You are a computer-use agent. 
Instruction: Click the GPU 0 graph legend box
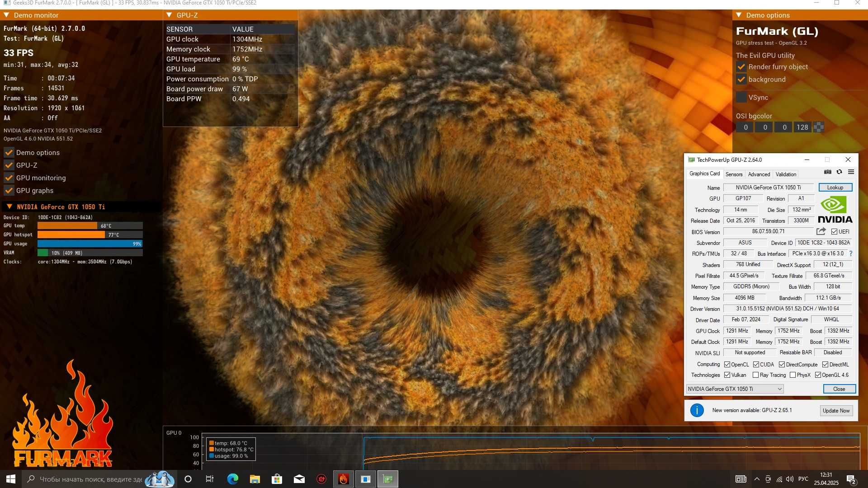pyautogui.click(x=231, y=449)
